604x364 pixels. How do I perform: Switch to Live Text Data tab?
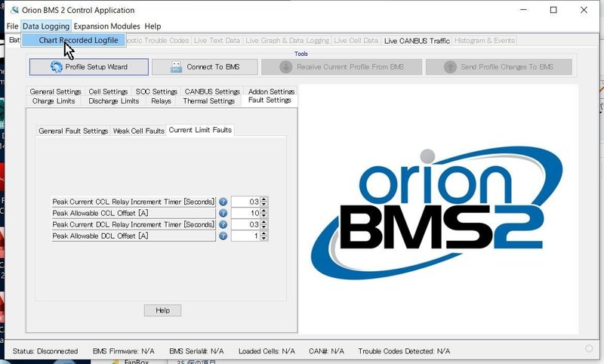click(x=217, y=41)
